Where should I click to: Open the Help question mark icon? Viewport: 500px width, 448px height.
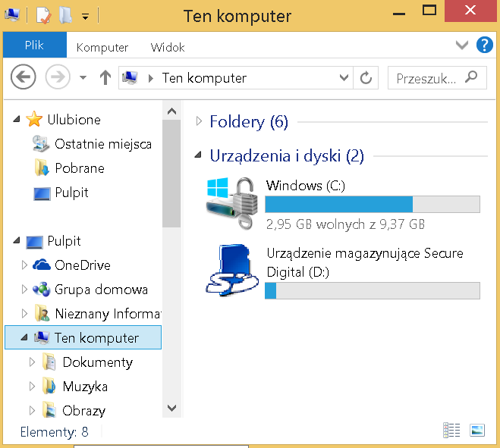(484, 45)
